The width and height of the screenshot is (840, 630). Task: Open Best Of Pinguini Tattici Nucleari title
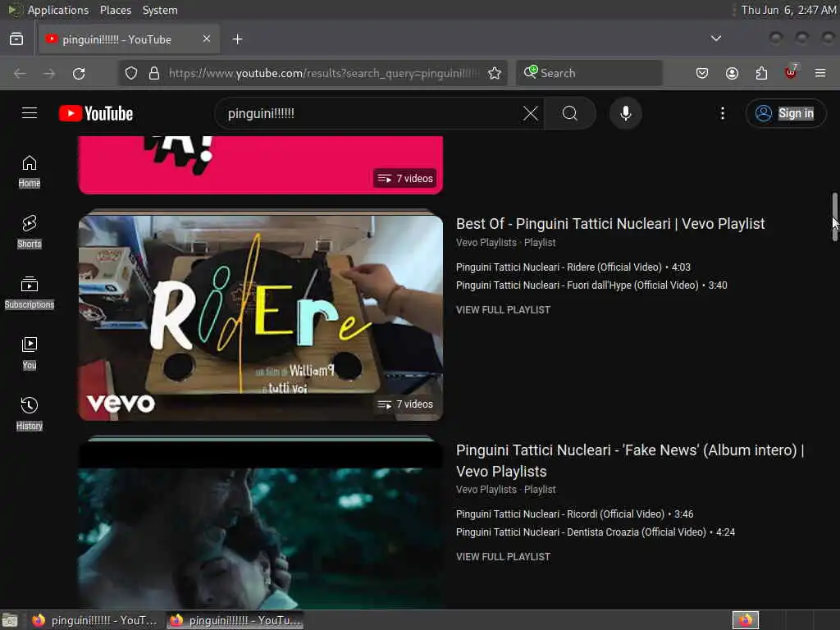(x=610, y=223)
